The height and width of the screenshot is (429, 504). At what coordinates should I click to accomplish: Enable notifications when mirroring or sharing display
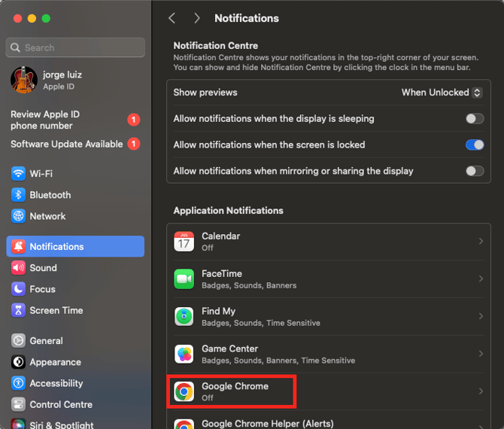475,171
